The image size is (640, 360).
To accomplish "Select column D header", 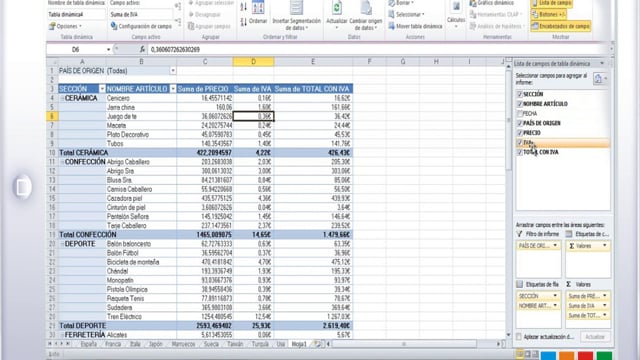I will click(x=253, y=62).
